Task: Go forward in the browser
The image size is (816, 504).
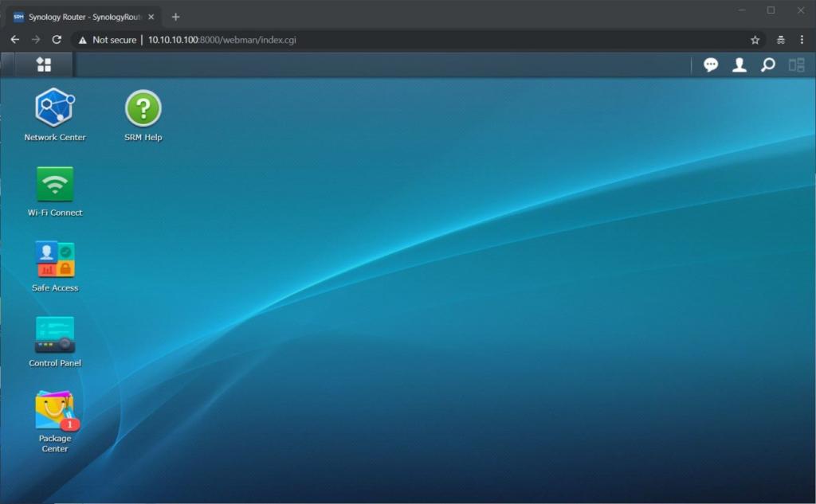Action: (x=35, y=40)
